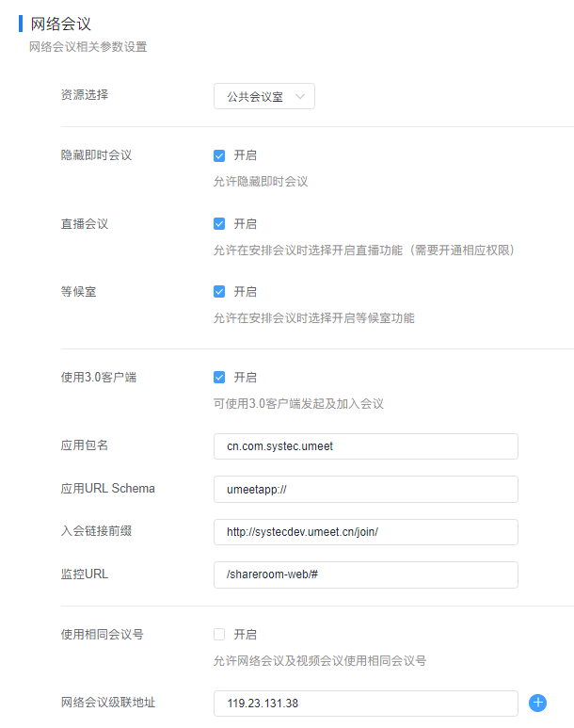Click the blue plus icon to add cascade address
The height and width of the screenshot is (728, 574).
tap(537, 703)
